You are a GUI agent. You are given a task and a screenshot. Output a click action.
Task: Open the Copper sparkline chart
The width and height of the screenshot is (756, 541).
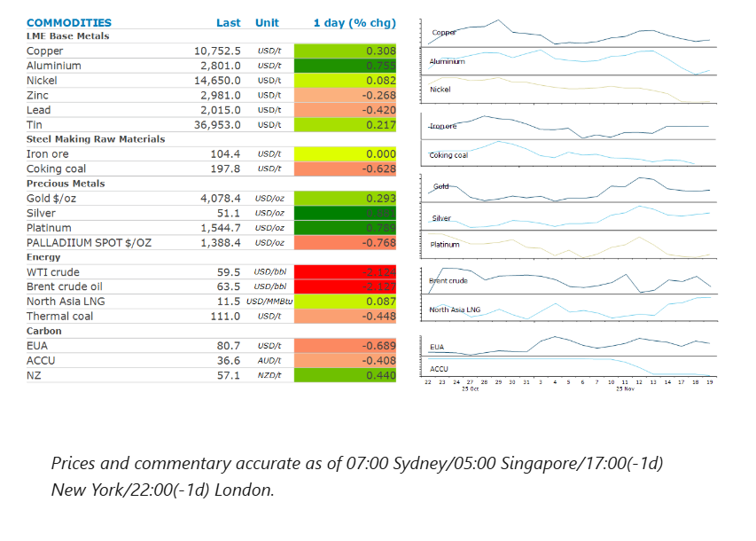point(569,34)
